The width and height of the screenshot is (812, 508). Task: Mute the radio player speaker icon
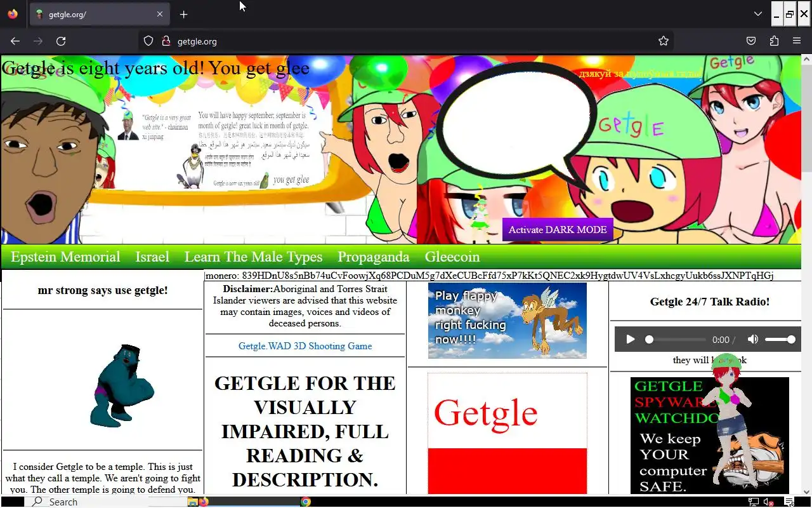[x=753, y=340]
